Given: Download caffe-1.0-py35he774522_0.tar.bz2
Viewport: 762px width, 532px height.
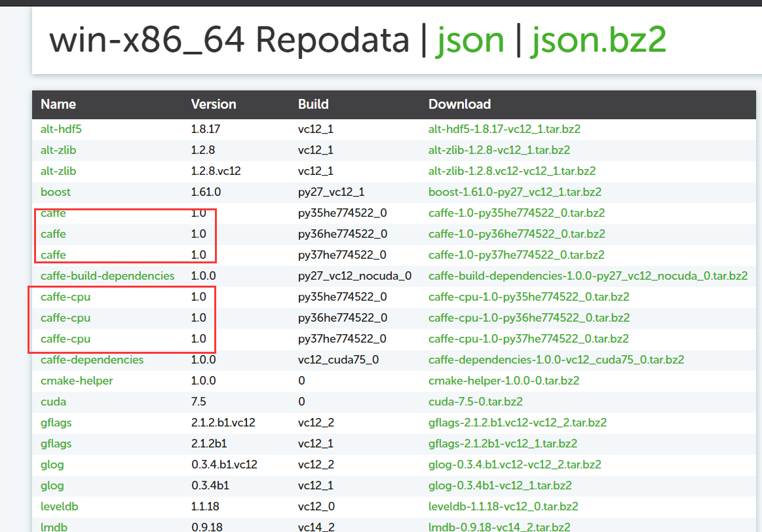Looking at the screenshot, I should (516, 213).
